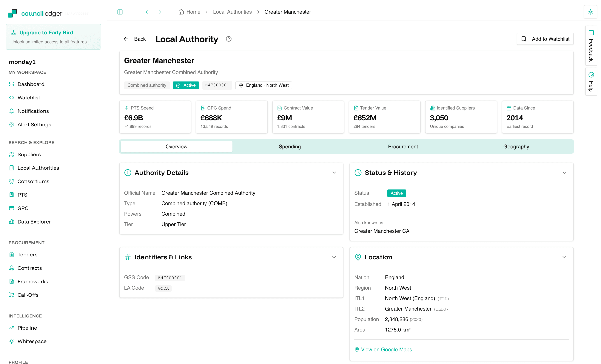Screen dimensions: 601x364
Task: Click the Contract Value card
Action: (308, 117)
